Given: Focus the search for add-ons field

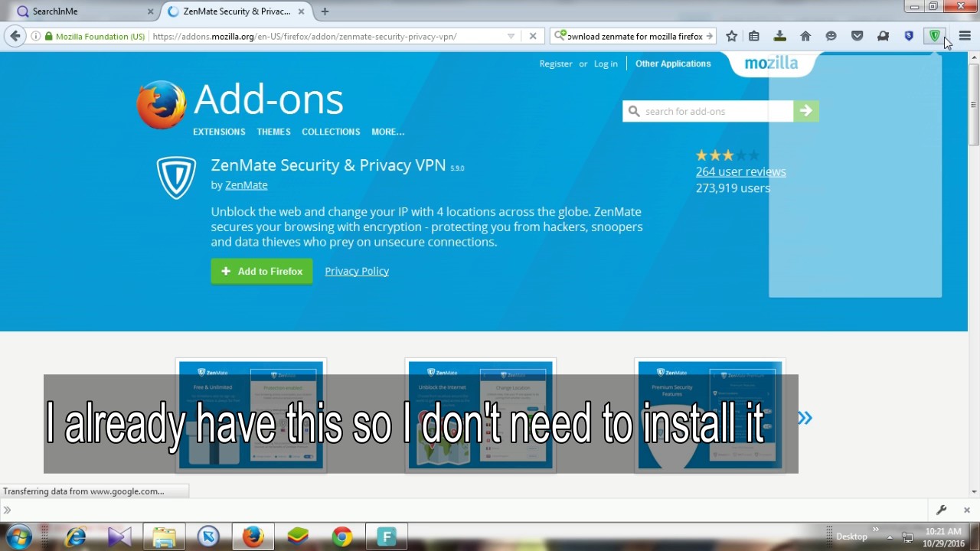Looking at the screenshot, I should tap(708, 111).
